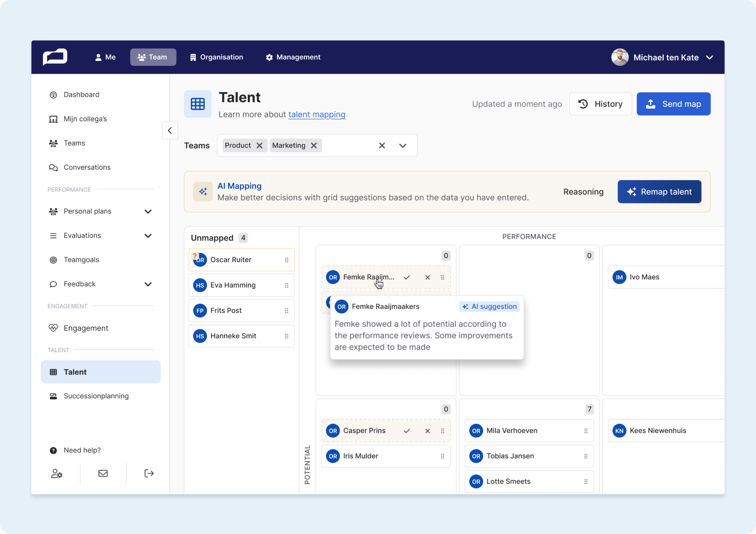Click drag handle on Oscar Ruiter card
The width and height of the screenshot is (756, 534).
[x=287, y=260]
